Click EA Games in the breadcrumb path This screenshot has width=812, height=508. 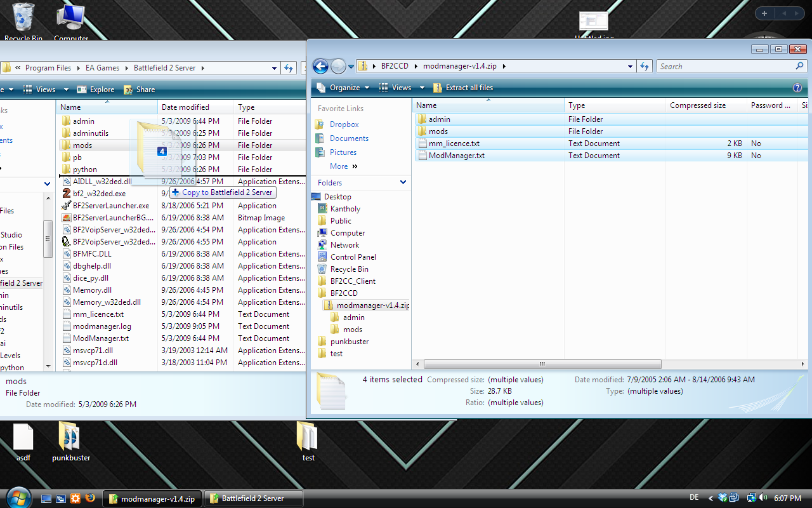click(x=102, y=68)
